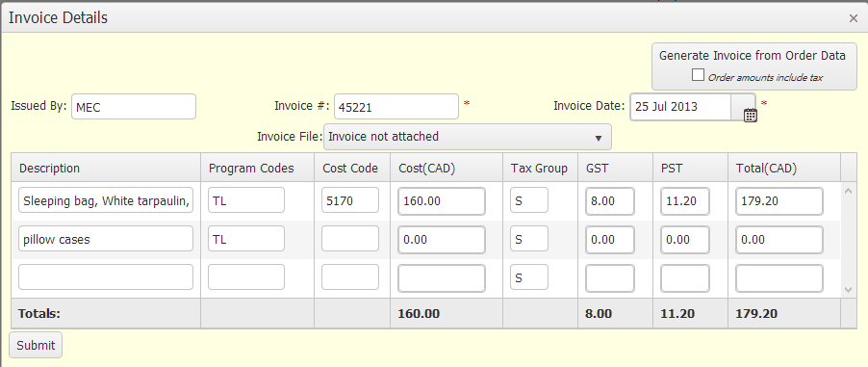Focus the Issued By field containing MEC

(x=134, y=107)
